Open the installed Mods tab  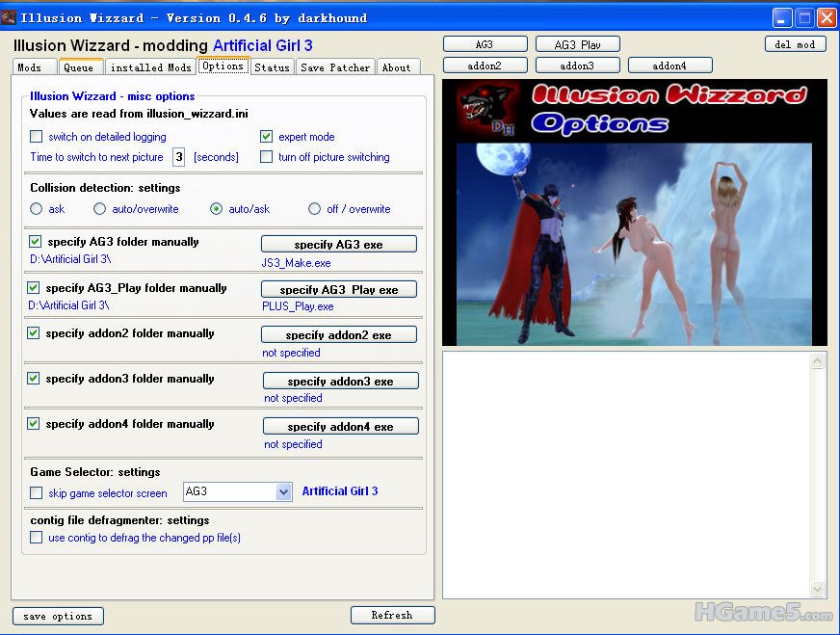pos(150,67)
